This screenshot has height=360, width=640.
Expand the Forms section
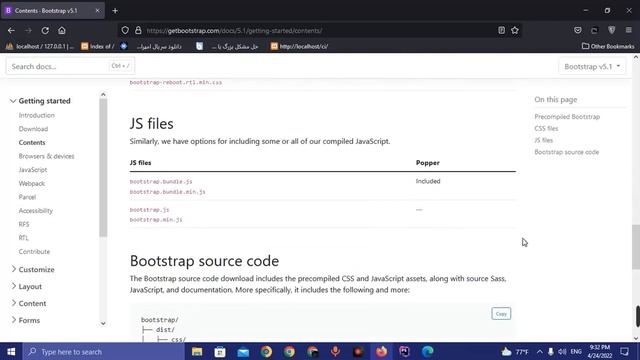tap(26, 320)
